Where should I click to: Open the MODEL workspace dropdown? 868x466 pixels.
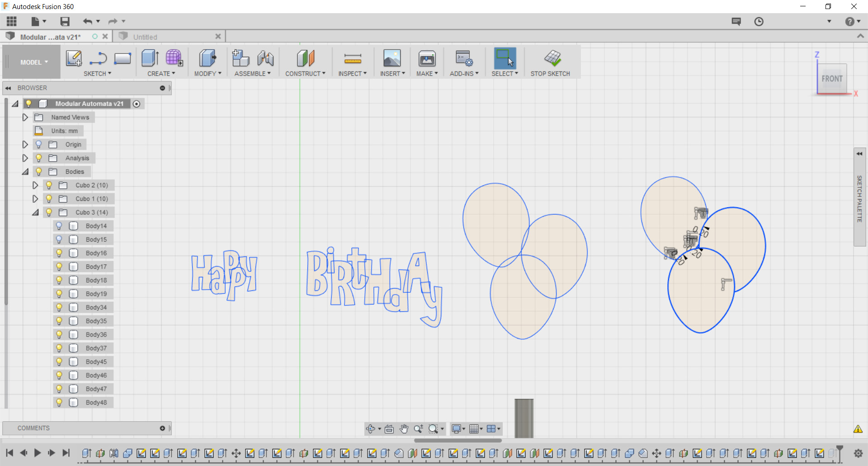[x=33, y=62]
